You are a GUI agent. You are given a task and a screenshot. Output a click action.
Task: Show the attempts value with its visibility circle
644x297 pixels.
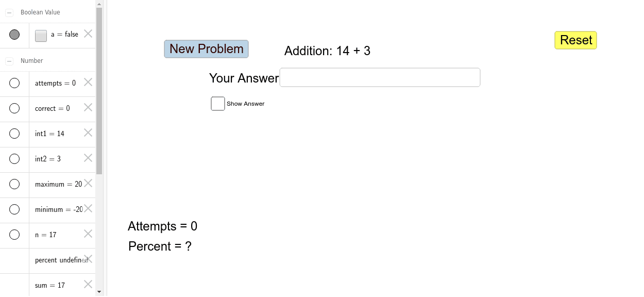click(14, 82)
